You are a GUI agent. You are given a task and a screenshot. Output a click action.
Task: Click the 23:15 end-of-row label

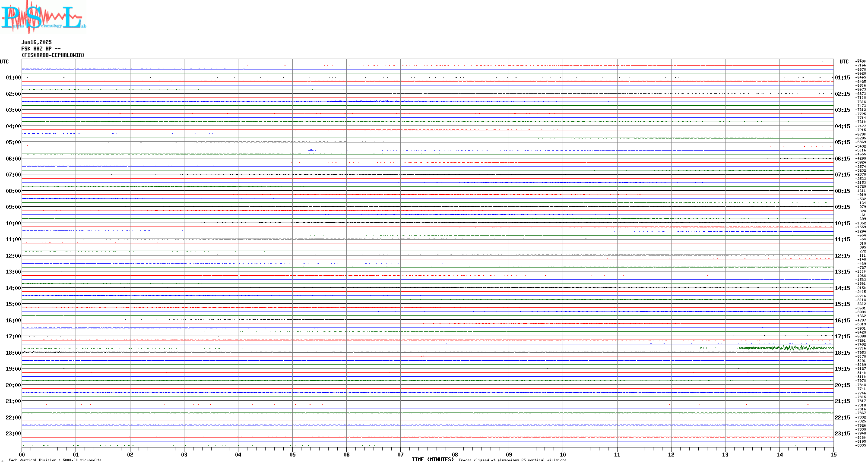click(843, 434)
